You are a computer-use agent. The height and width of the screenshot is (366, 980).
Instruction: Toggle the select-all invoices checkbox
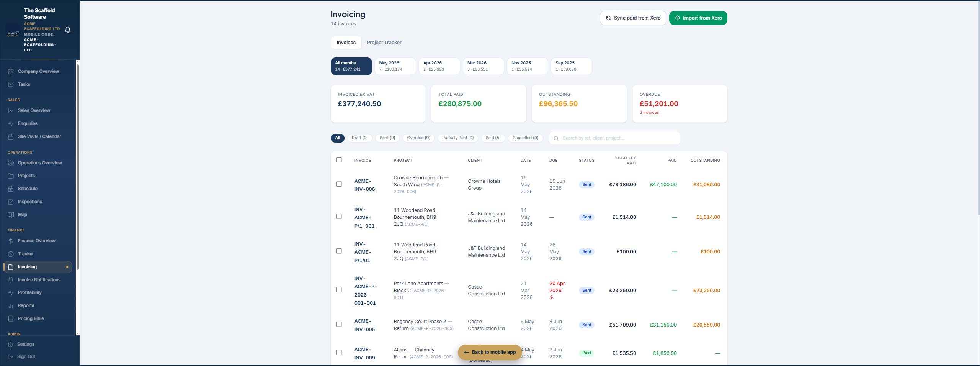339,160
